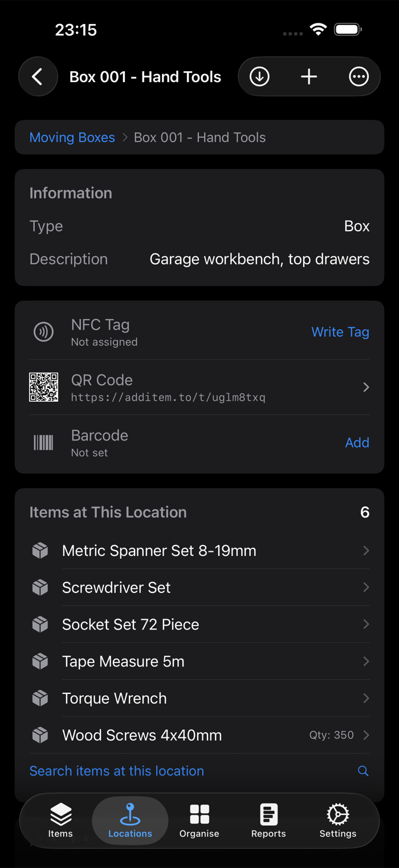Screen dimensions: 399x868
Task: Open the Reports tab
Action: point(268,821)
